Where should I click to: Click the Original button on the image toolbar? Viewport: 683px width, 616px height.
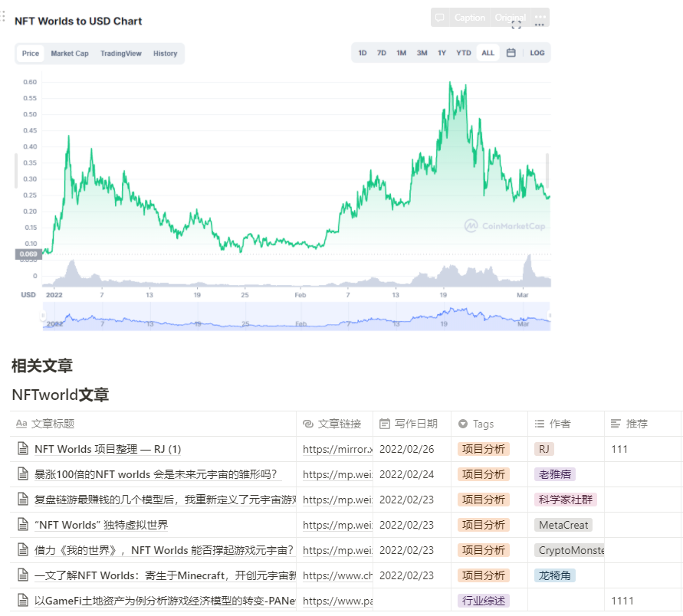pos(510,18)
